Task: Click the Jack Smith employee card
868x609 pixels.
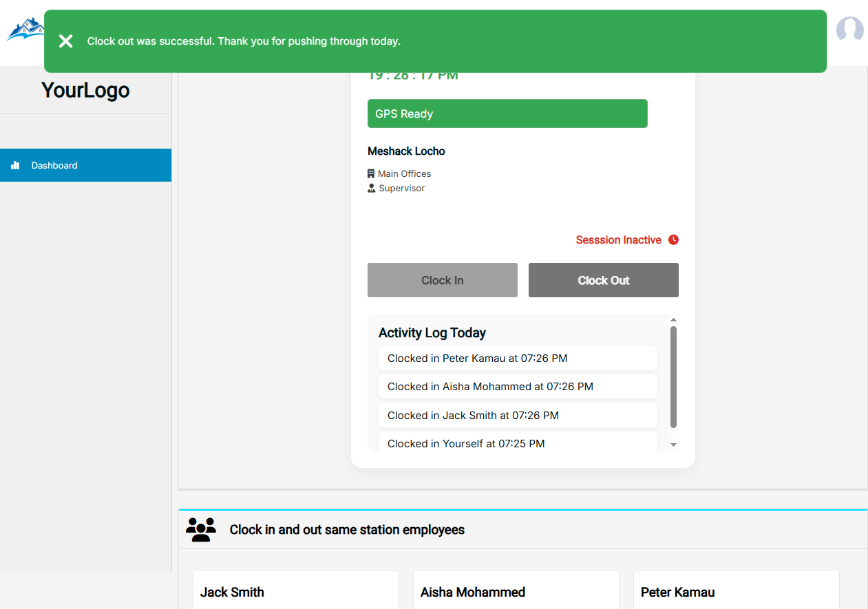Action: pyautogui.click(x=295, y=592)
